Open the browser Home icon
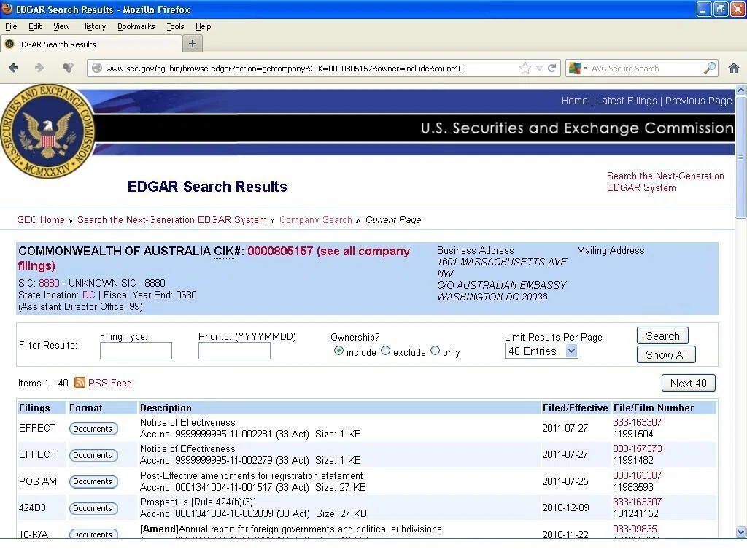Screen dimensions: 747x560 click(x=734, y=68)
